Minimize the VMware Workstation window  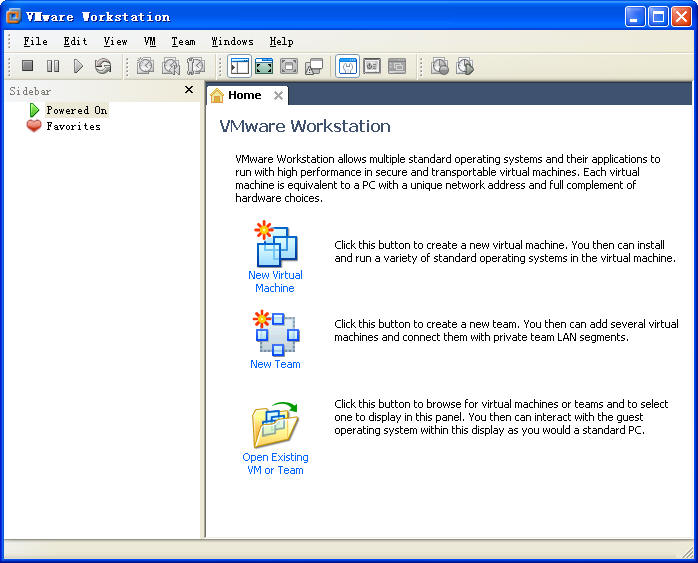[x=635, y=17]
